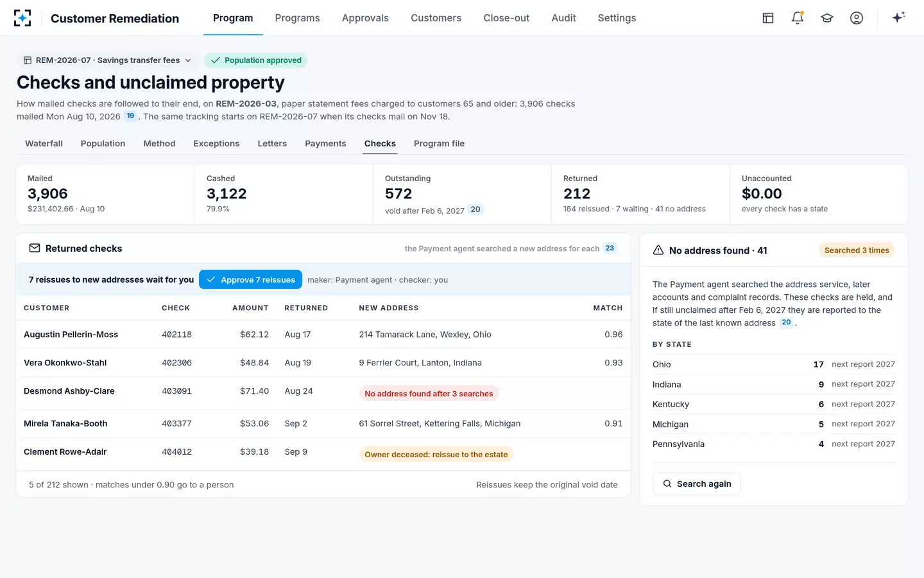This screenshot has height=578, width=924.
Task: Click the Customer Remediation app logo
Action: coord(22,18)
